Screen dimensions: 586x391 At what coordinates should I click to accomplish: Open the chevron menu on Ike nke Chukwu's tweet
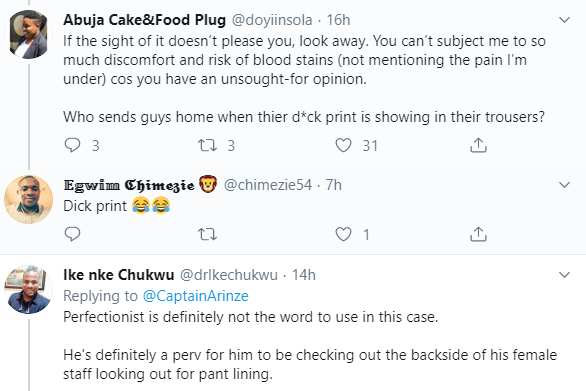564,275
